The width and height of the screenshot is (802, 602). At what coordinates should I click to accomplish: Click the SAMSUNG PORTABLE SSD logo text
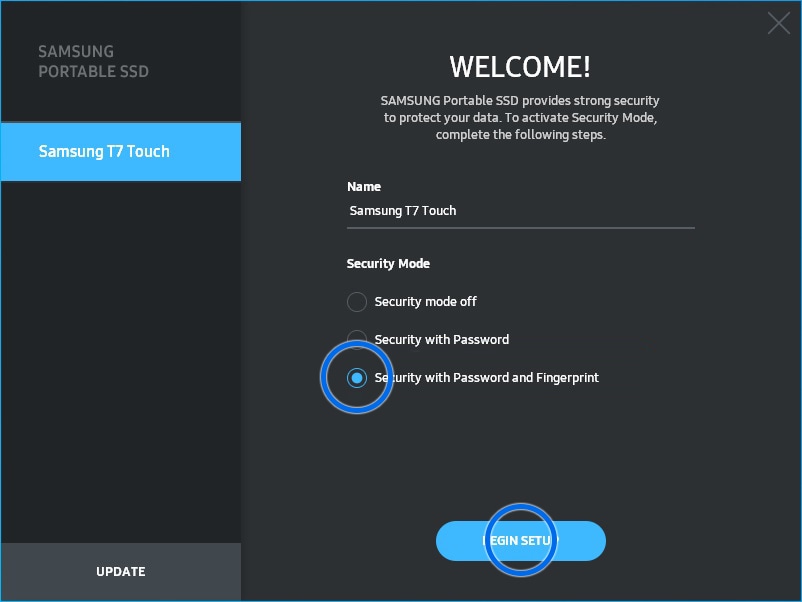(93, 61)
